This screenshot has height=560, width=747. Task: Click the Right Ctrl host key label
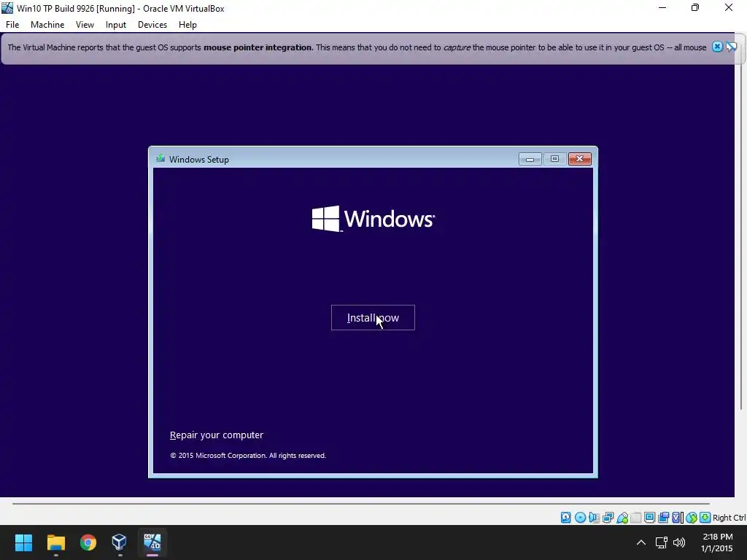[x=729, y=518]
